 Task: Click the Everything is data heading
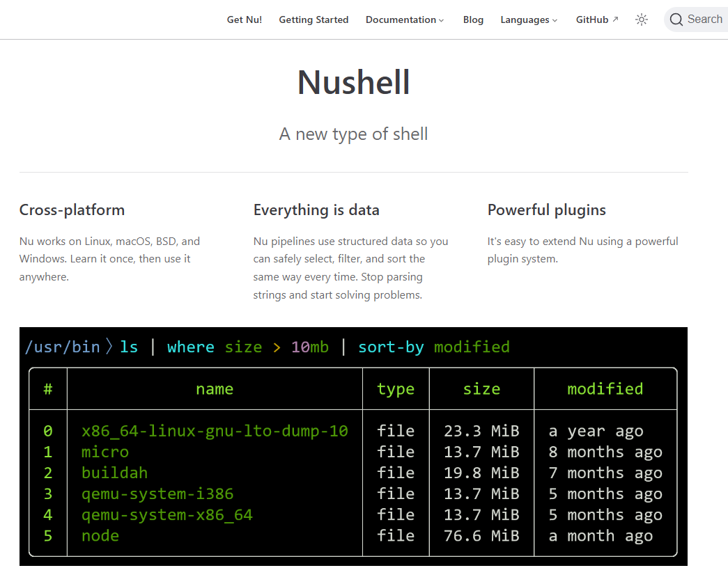[316, 210]
